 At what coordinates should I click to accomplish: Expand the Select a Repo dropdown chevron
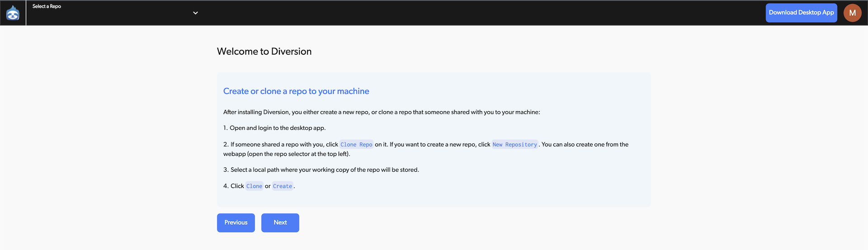(195, 13)
